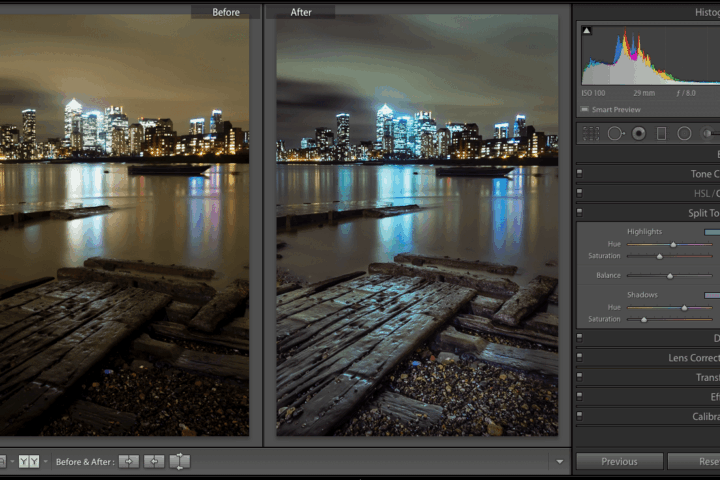Adjust the Shadows Hue slider
Image resolution: width=720 pixels, height=480 pixels.
click(x=684, y=308)
